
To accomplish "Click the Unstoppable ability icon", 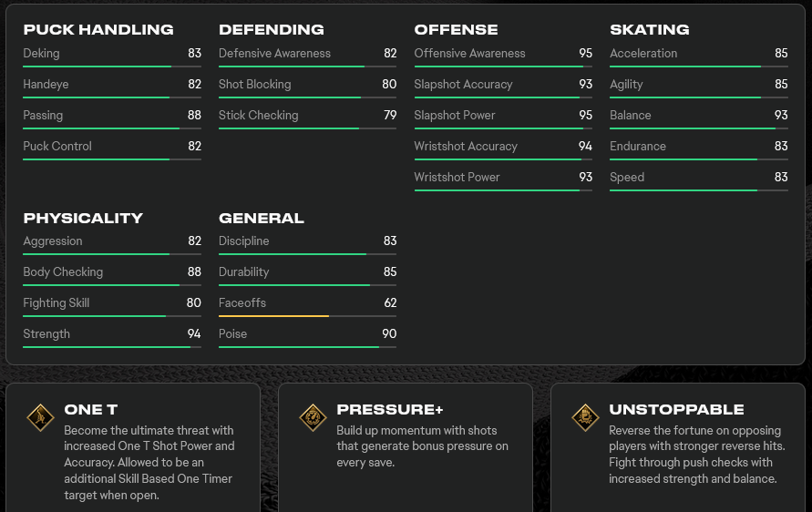I will (x=585, y=417).
